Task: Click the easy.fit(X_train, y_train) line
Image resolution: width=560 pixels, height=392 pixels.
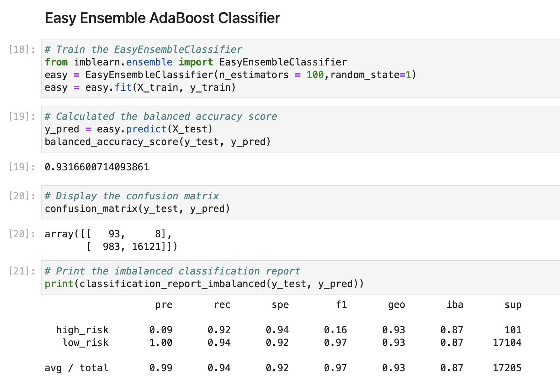Action: click(140, 87)
